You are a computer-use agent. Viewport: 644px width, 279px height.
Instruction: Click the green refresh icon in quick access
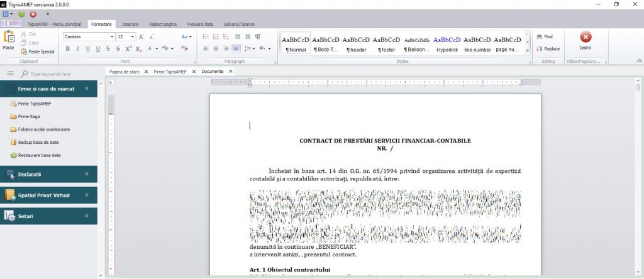(x=21, y=14)
